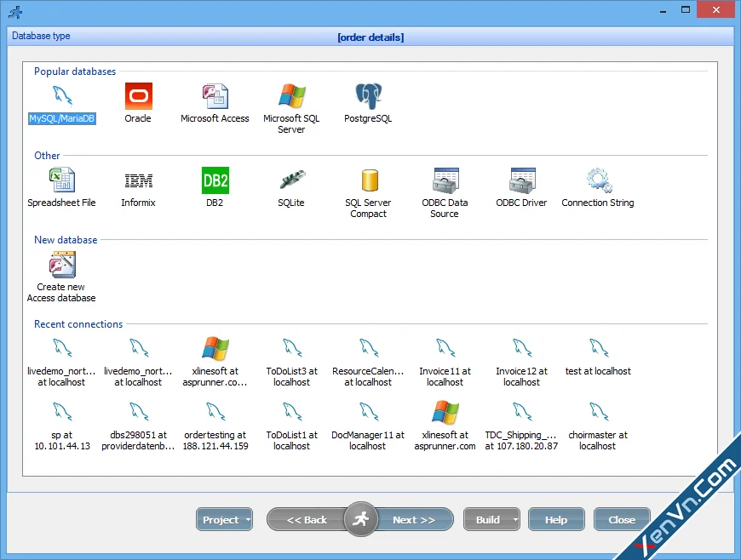Screen dimensions: 741x560
Task: Click the Popular databases section heading
Action: point(75,71)
